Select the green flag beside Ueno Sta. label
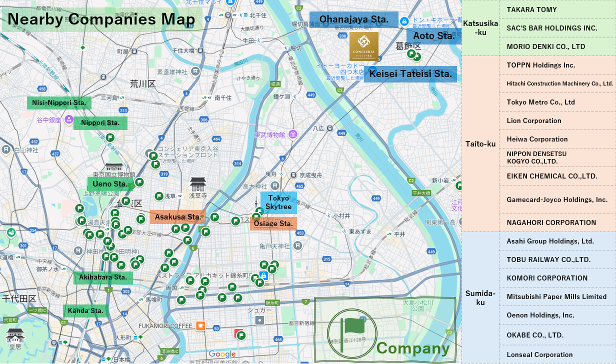The image size is (616, 364). pyautogui.click(x=139, y=182)
